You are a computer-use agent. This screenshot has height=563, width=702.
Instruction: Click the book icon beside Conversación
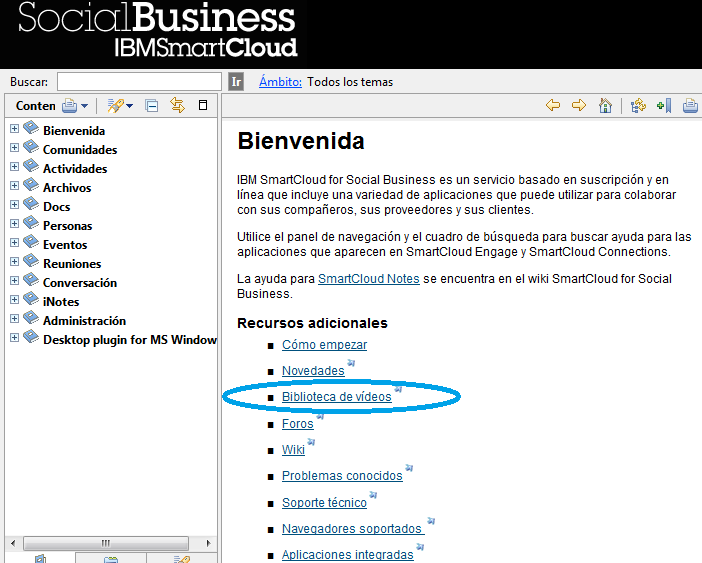[x=31, y=280]
